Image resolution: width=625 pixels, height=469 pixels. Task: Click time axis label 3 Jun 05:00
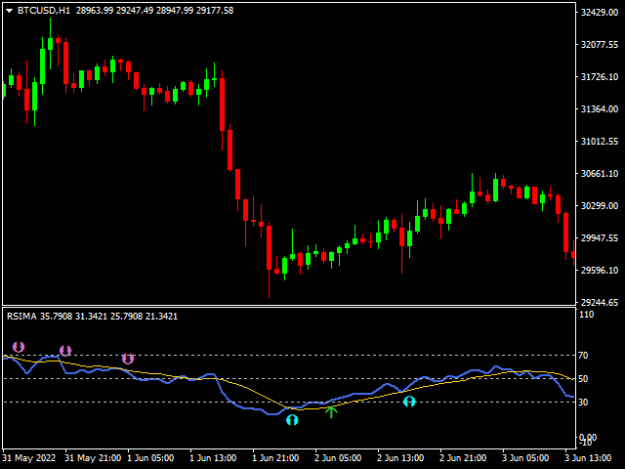coord(525,458)
